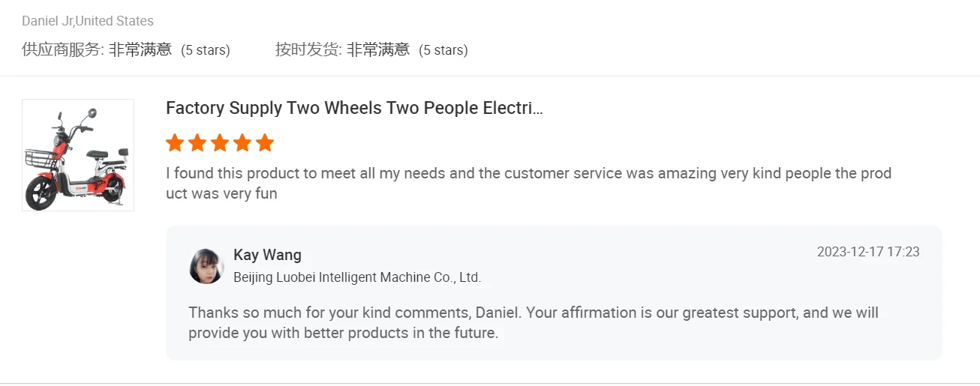The width and height of the screenshot is (980, 386).
Task: Click the 非常满意 rating beside 按时发货
Action: (378, 50)
